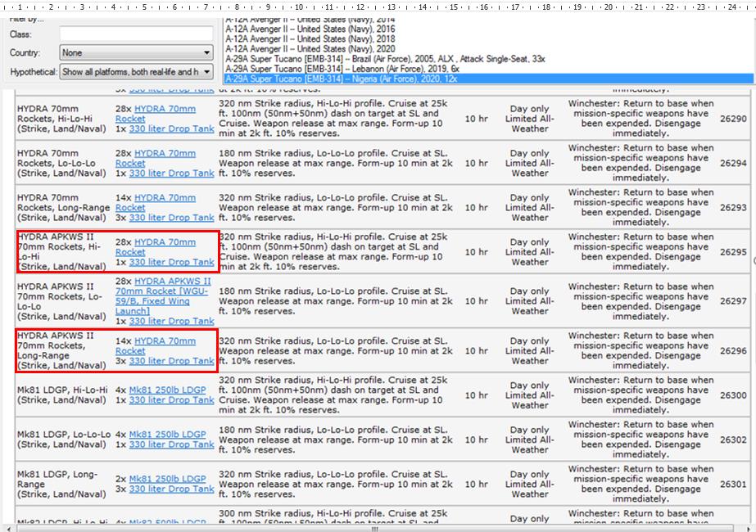Select A-29A Super Tucano Lebanon 2019 entry
Viewport: 756px width, 532px height.
tap(342, 69)
